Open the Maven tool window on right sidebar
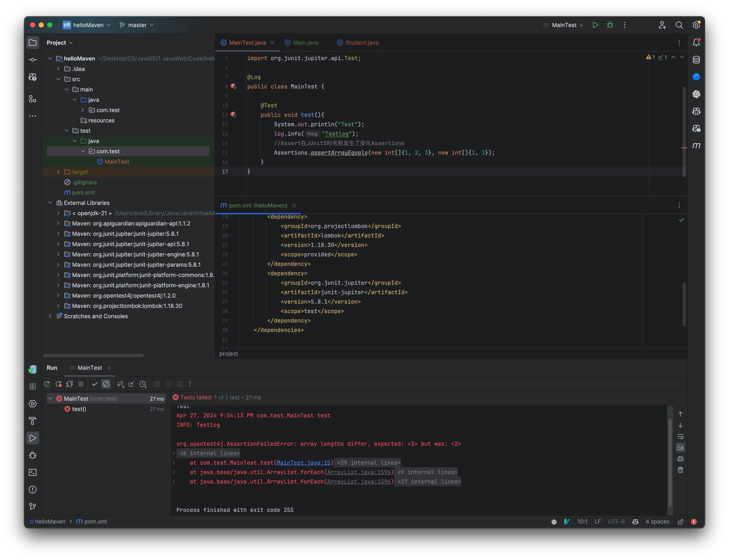729x560 pixels. point(696,145)
